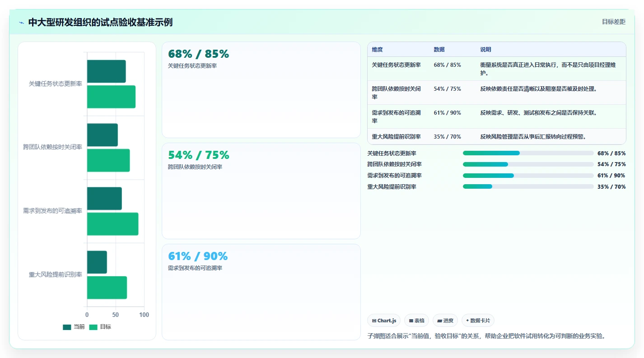Click the 当前 bar for 关键任务状态更新率
Screen dimensions: 644x358
tap(106, 71)
